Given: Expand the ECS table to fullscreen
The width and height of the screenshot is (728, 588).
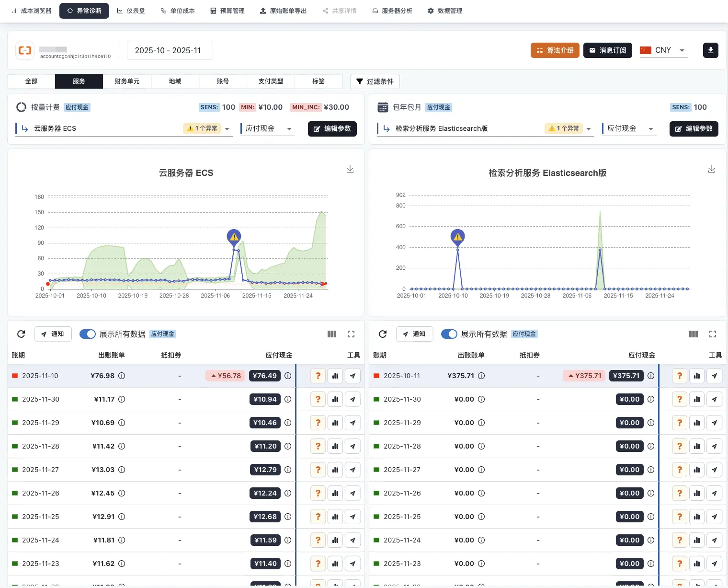Looking at the screenshot, I should click(x=351, y=334).
